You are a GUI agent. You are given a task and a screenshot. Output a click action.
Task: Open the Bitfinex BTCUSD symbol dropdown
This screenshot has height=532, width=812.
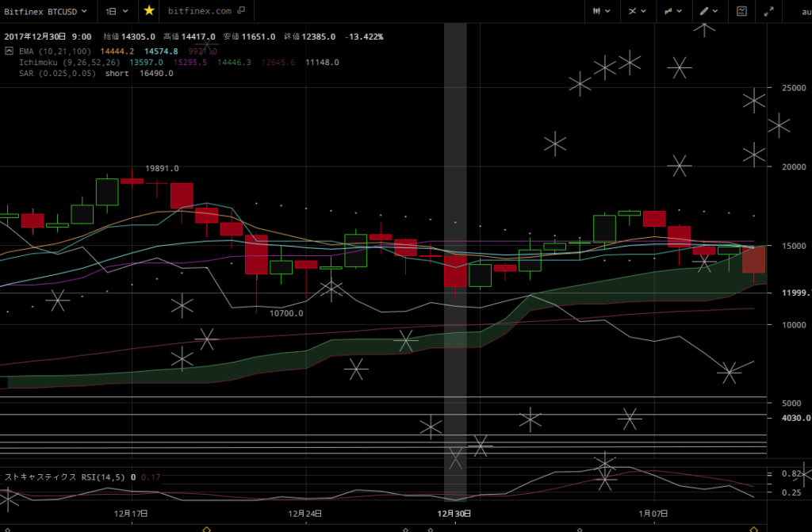(46, 11)
